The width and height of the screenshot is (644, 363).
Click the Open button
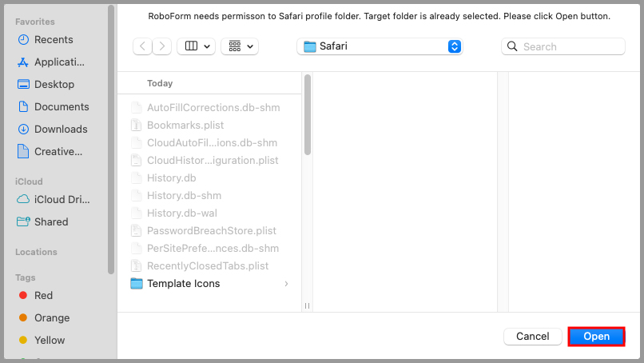click(596, 337)
